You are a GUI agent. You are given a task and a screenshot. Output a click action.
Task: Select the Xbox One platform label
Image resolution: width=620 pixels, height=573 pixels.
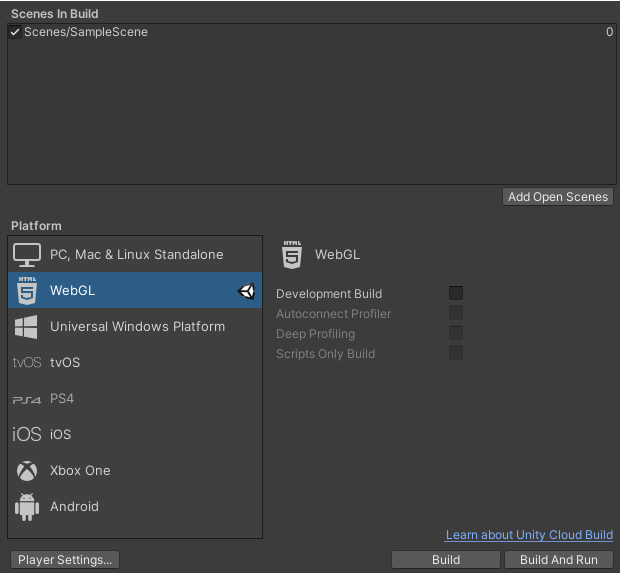[80, 471]
